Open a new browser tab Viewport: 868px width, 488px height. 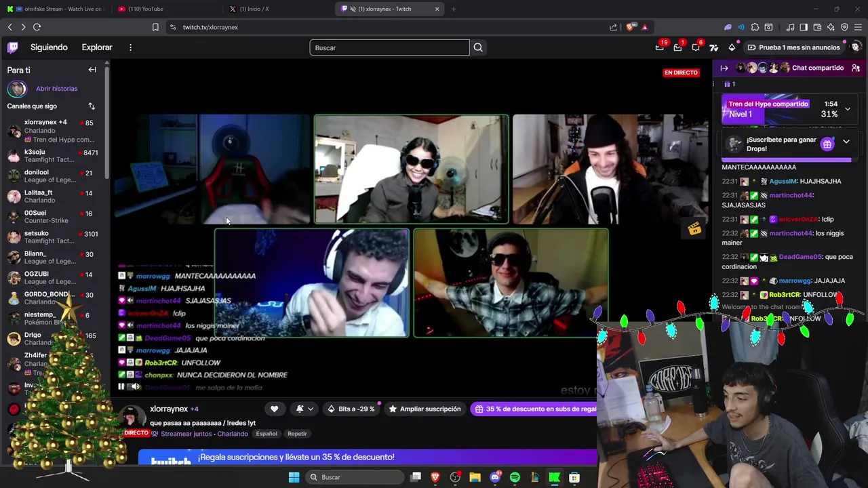point(454,9)
